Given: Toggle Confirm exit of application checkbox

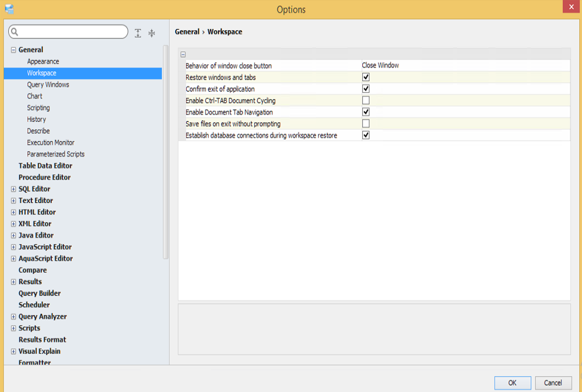Looking at the screenshot, I should coord(366,89).
